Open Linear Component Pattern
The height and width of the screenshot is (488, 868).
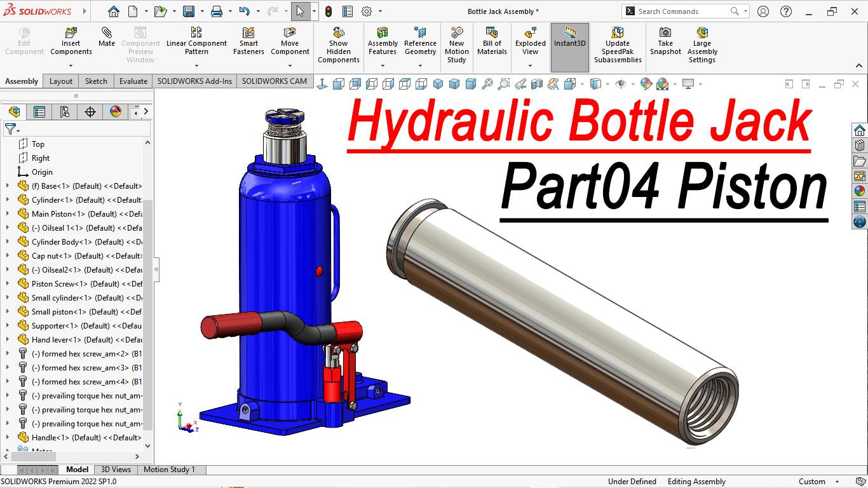(x=196, y=42)
